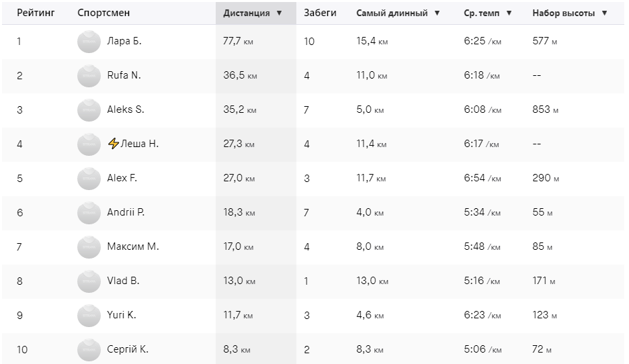Open Alex F. profile avatar
629x364 pixels.
point(89,179)
